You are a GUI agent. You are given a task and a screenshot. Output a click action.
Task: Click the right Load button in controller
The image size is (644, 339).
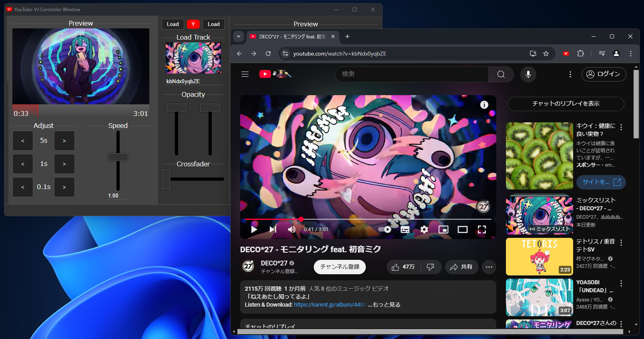tap(214, 24)
